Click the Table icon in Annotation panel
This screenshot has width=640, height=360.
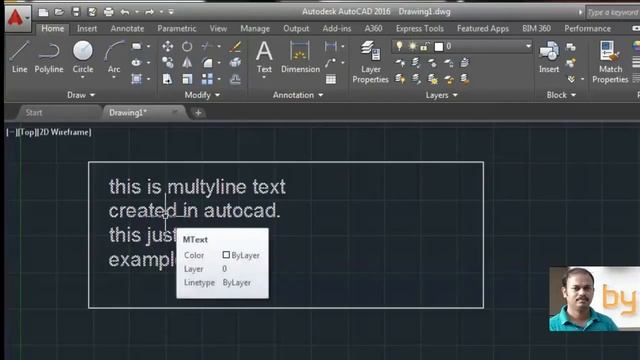pos(331,79)
